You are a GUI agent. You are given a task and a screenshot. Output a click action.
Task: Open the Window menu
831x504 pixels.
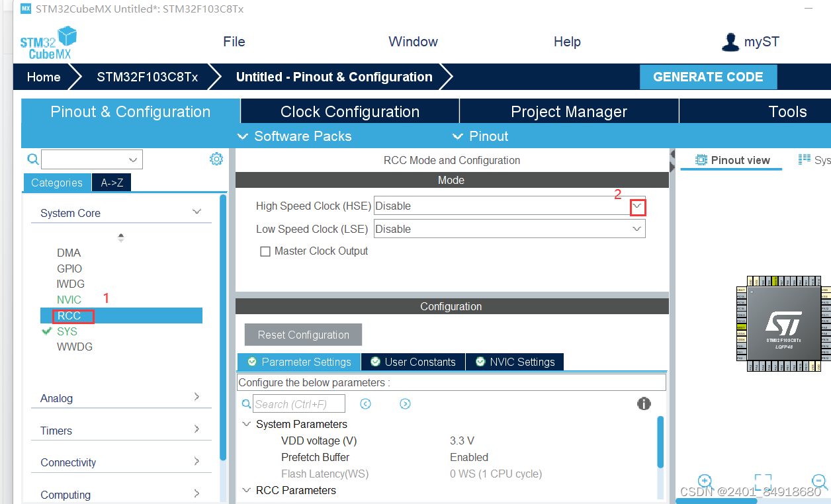coord(414,42)
